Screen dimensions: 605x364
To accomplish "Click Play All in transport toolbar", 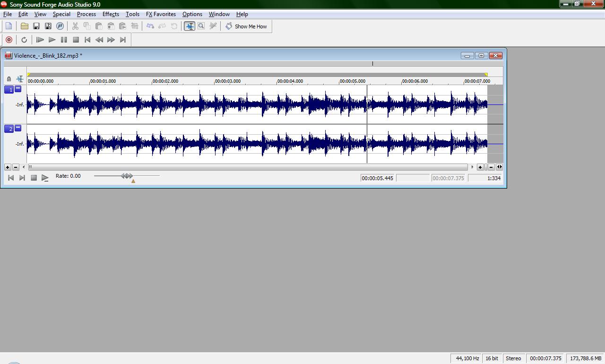I will click(40, 40).
